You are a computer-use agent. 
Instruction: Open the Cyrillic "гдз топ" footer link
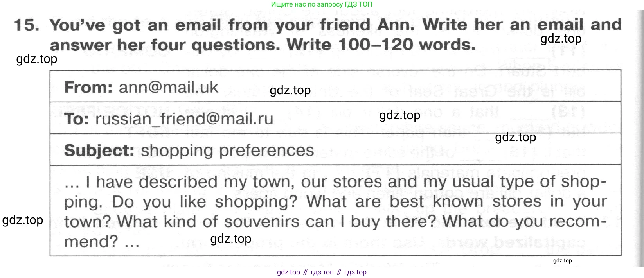click(x=322, y=272)
